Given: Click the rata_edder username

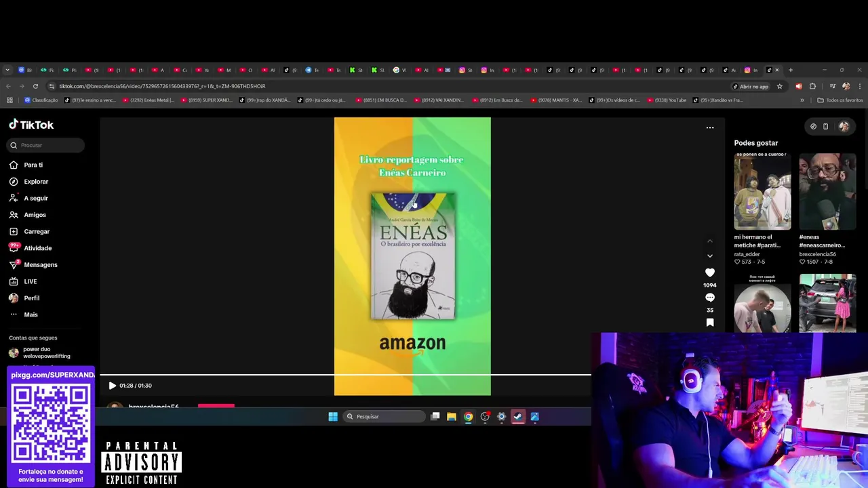Looking at the screenshot, I should [747, 254].
